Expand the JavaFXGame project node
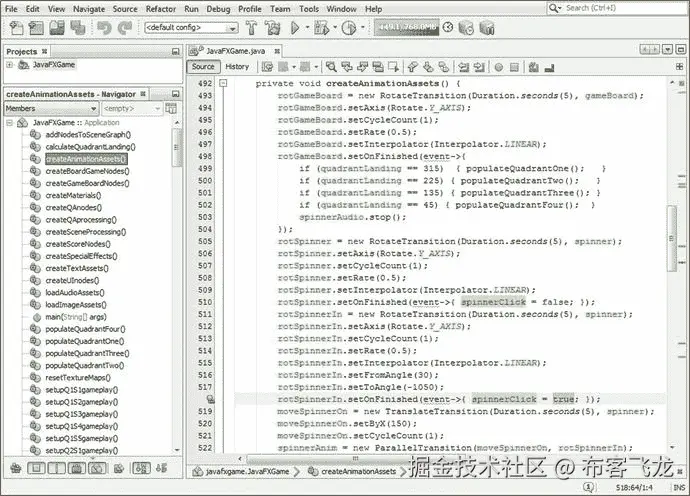Image resolution: width=690 pixels, height=496 pixels. click(9, 65)
